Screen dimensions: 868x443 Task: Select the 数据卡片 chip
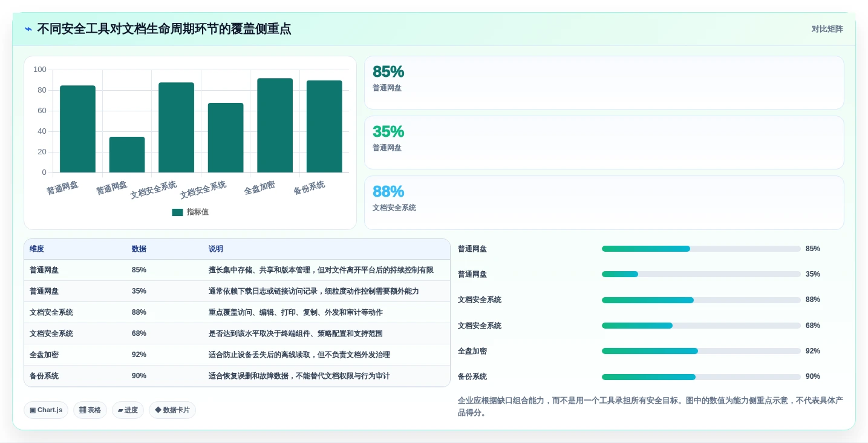[x=172, y=410]
